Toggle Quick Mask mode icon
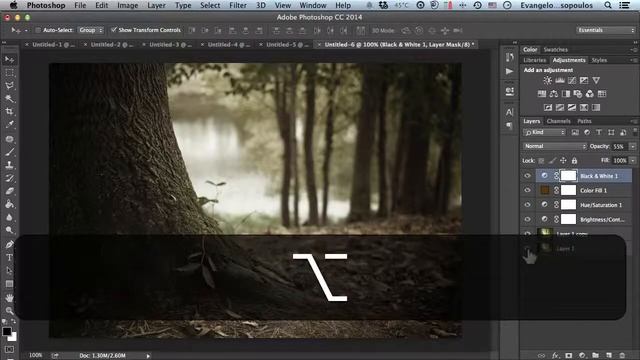Screen dimensions: 640x360 9,350
